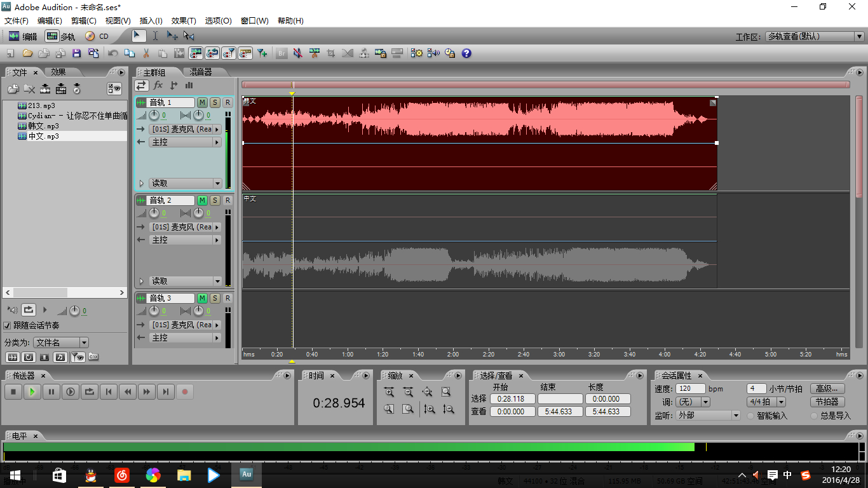Image resolution: width=868 pixels, height=488 pixels.
Task: Enable the 智能输入 radio option
Action: tap(750, 416)
